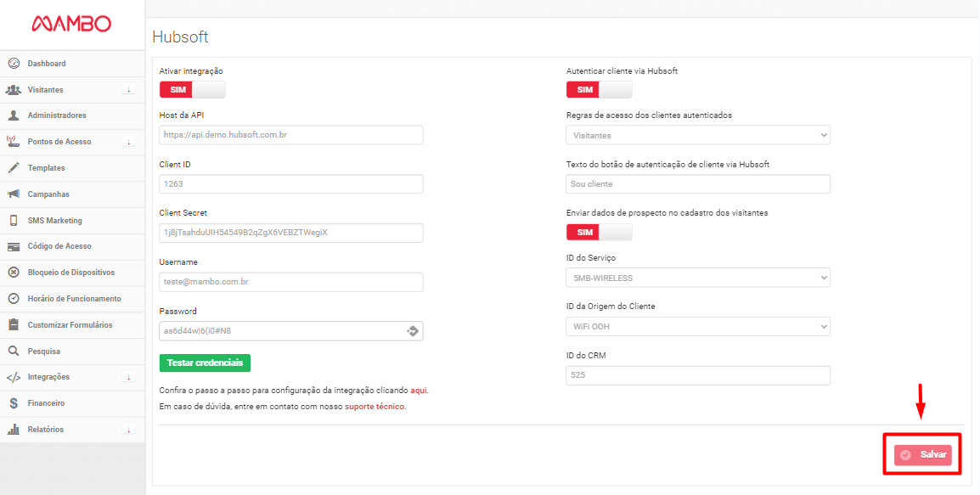
Task: Click the Username field
Action: point(291,282)
